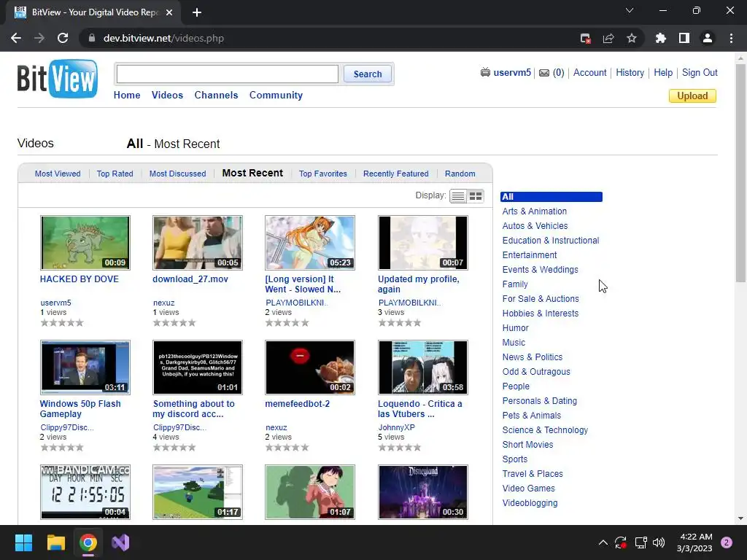Select the Video Games category
The image size is (747, 560).
[x=528, y=489]
